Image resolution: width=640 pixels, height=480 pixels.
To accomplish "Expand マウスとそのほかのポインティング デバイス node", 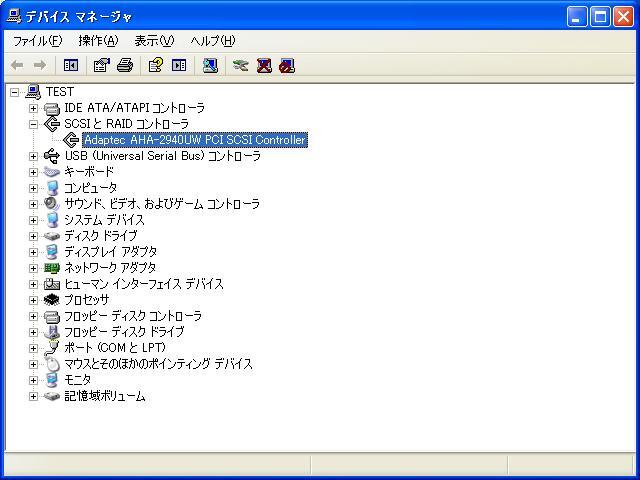I will [x=33, y=364].
